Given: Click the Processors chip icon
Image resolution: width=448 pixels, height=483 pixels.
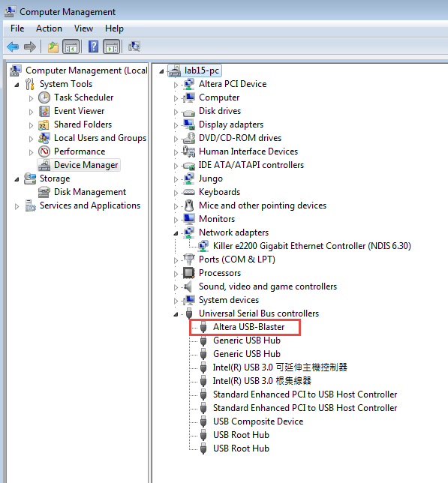Looking at the screenshot, I should [x=188, y=273].
